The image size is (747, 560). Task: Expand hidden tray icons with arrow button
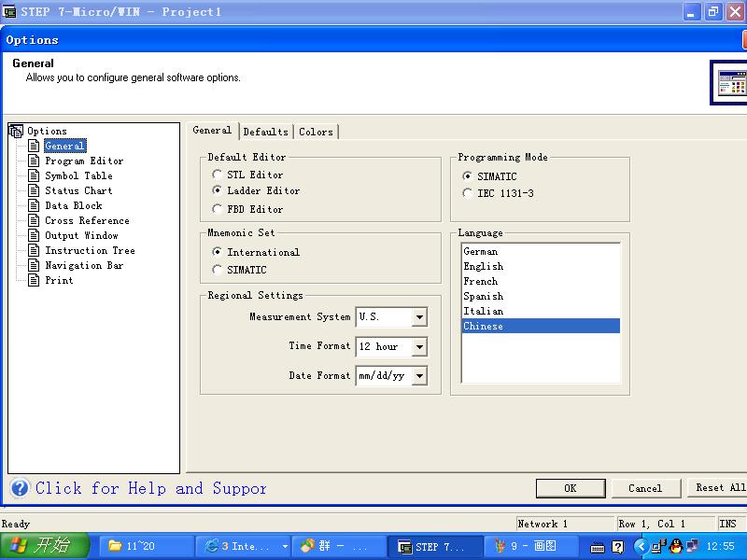pos(641,546)
